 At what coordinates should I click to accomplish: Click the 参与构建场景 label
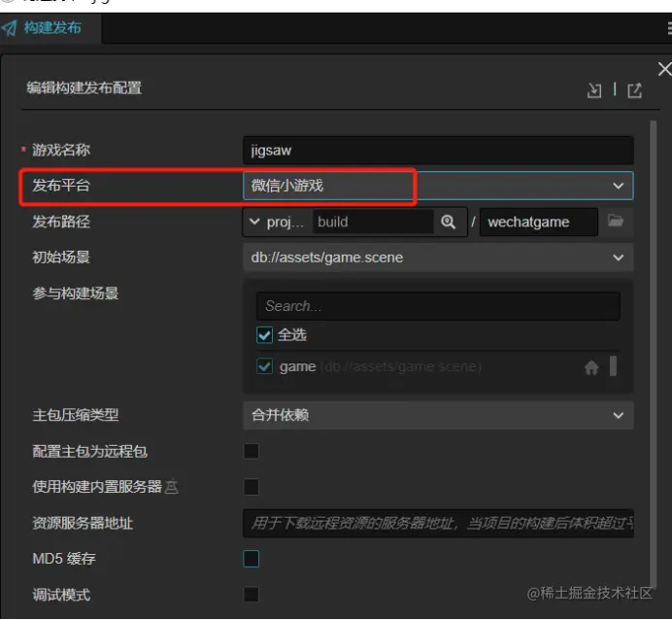(76, 293)
